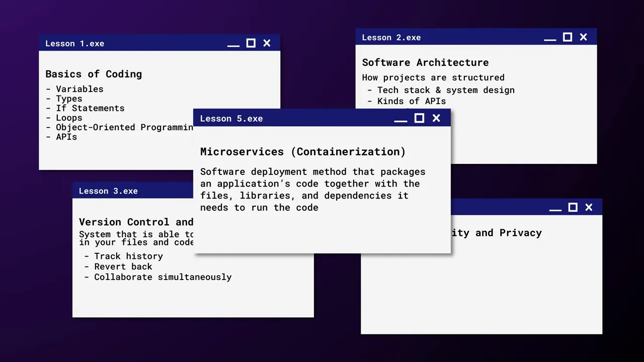Screen dimensions: 644x362
Task: Maximize the Lesson 5.exe window
Action: (419, 118)
